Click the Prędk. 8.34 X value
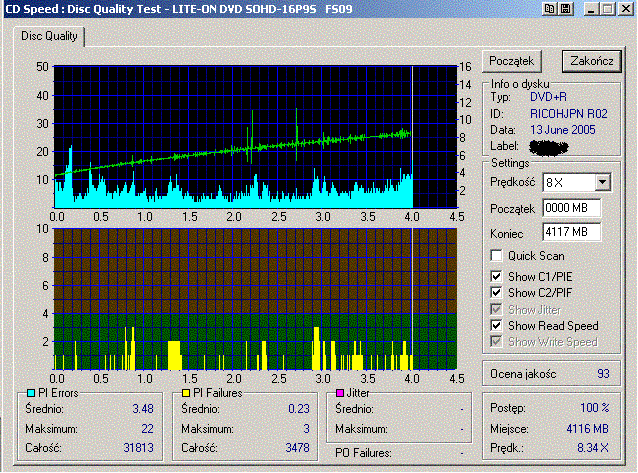 (x=593, y=448)
